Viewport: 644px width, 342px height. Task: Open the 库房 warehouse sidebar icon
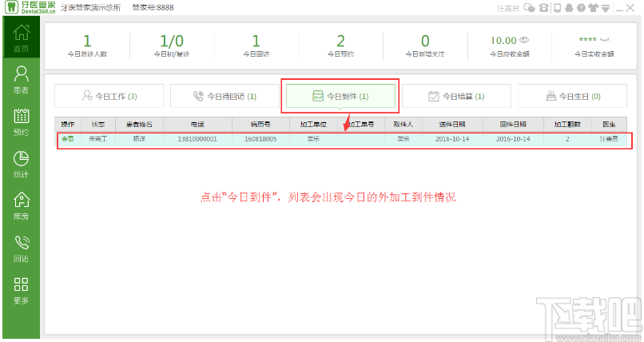pos(22,206)
